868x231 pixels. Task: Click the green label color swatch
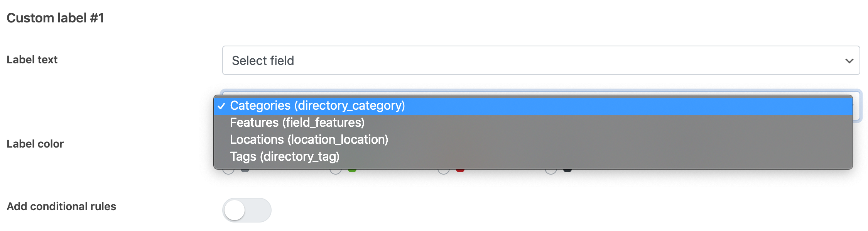tap(352, 170)
